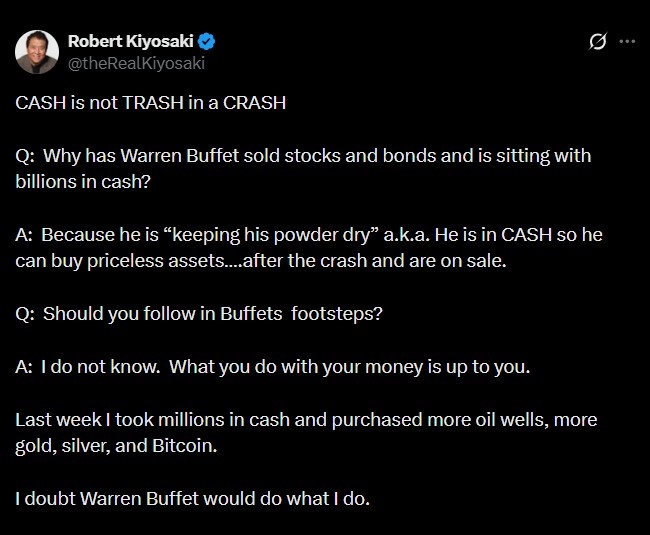Click the answer 'I do not know.'
650x535 pixels.
[100, 366]
